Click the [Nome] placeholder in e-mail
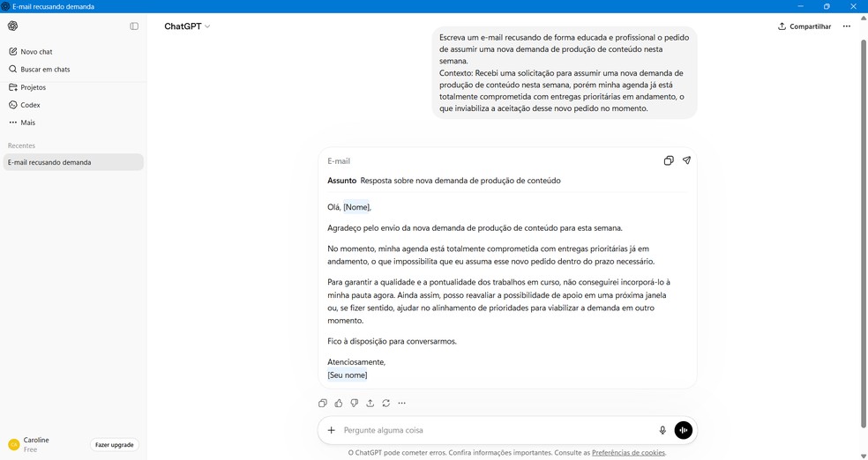The width and height of the screenshot is (868, 460). pyautogui.click(x=356, y=207)
